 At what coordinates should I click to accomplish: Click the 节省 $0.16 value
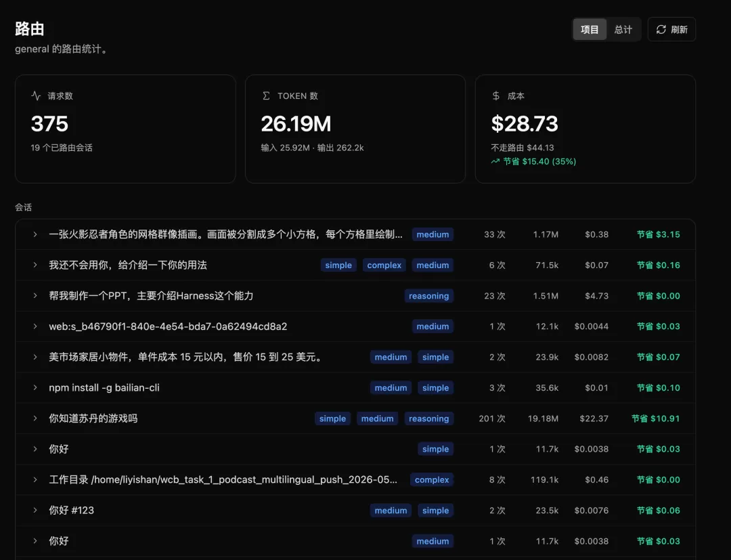pos(659,265)
